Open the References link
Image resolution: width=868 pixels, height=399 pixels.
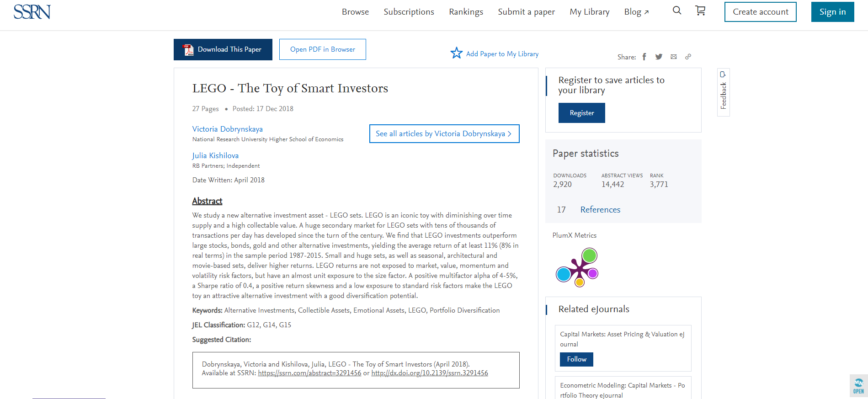click(600, 210)
